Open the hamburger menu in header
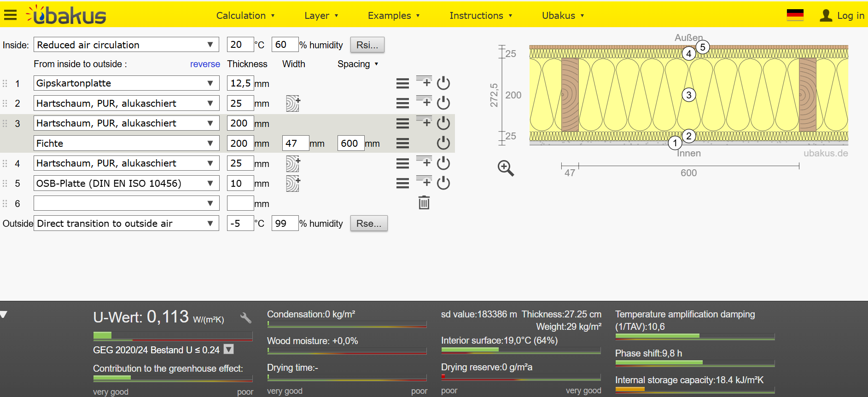The width and height of the screenshot is (868, 397). (x=10, y=15)
